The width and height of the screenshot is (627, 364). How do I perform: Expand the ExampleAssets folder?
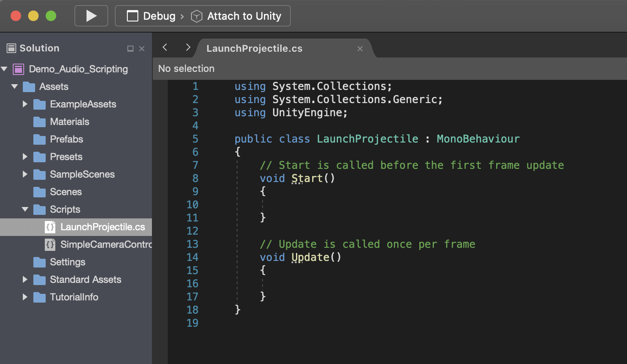click(x=25, y=104)
